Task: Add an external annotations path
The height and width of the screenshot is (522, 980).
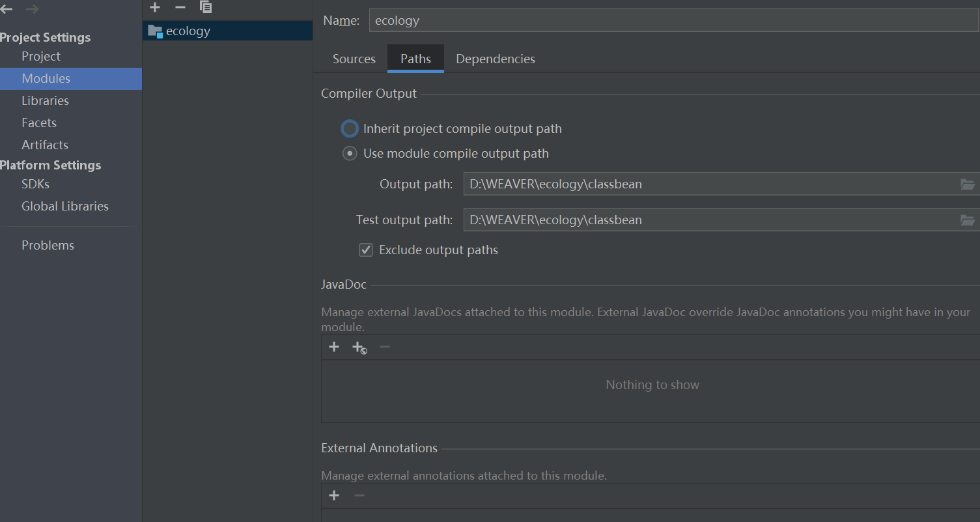Action: tap(334, 495)
